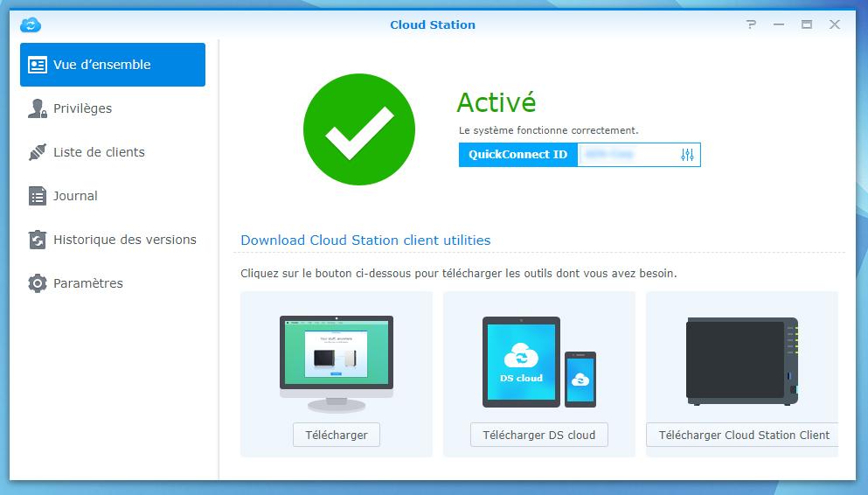The height and width of the screenshot is (495, 868).
Task: Click the Synology NAS device image
Action: tap(742, 362)
